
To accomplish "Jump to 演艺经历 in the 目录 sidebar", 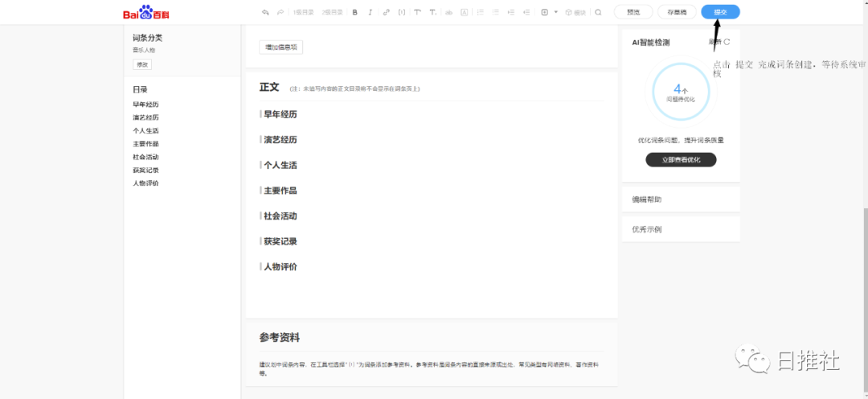I will (145, 117).
